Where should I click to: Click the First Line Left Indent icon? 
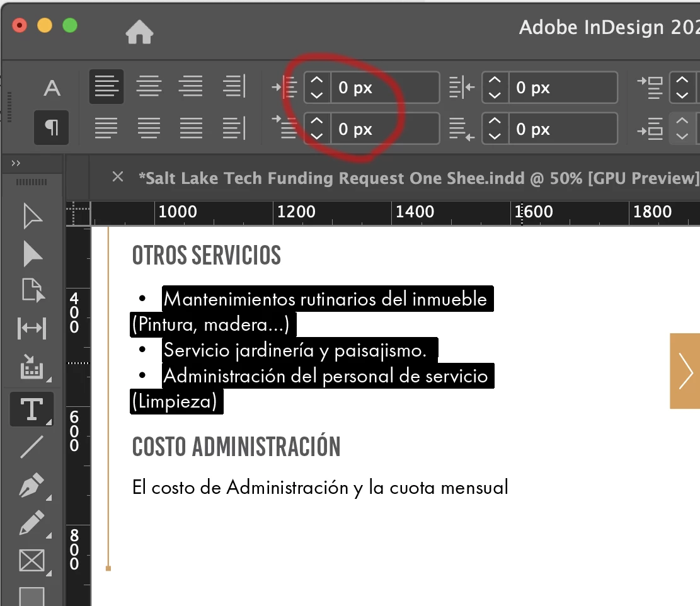[x=284, y=127]
